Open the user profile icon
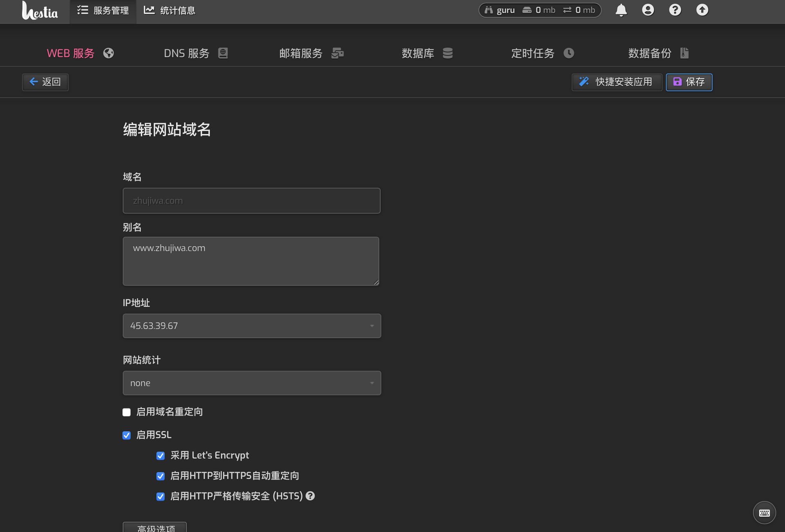The width and height of the screenshot is (785, 532). [x=648, y=10]
